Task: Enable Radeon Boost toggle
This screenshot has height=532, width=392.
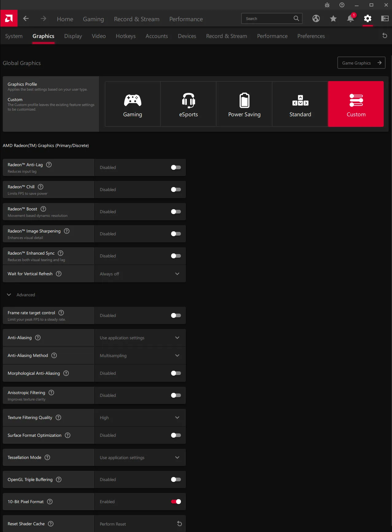Action: click(176, 212)
